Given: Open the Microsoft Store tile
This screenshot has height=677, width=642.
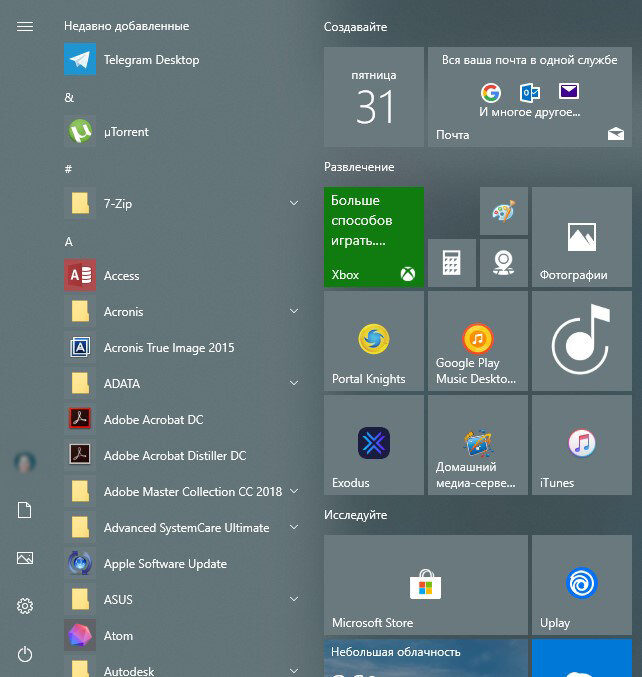Looking at the screenshot, I should pos(426,585).
